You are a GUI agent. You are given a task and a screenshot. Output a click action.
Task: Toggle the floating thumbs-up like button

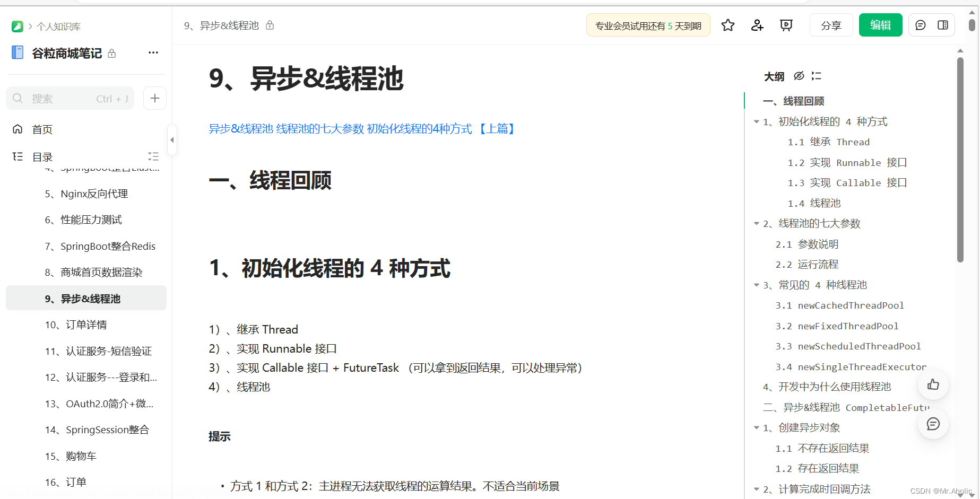click(x=933, y=384)
